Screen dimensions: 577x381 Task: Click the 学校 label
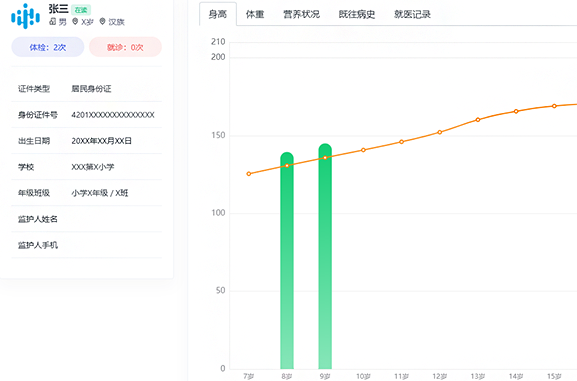click(x=26, y=167)
